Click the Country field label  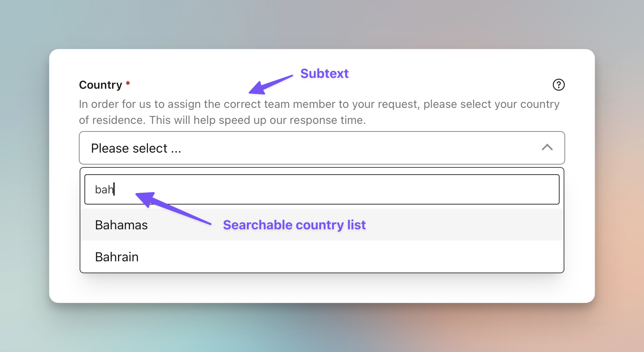(x=100, y=85)
